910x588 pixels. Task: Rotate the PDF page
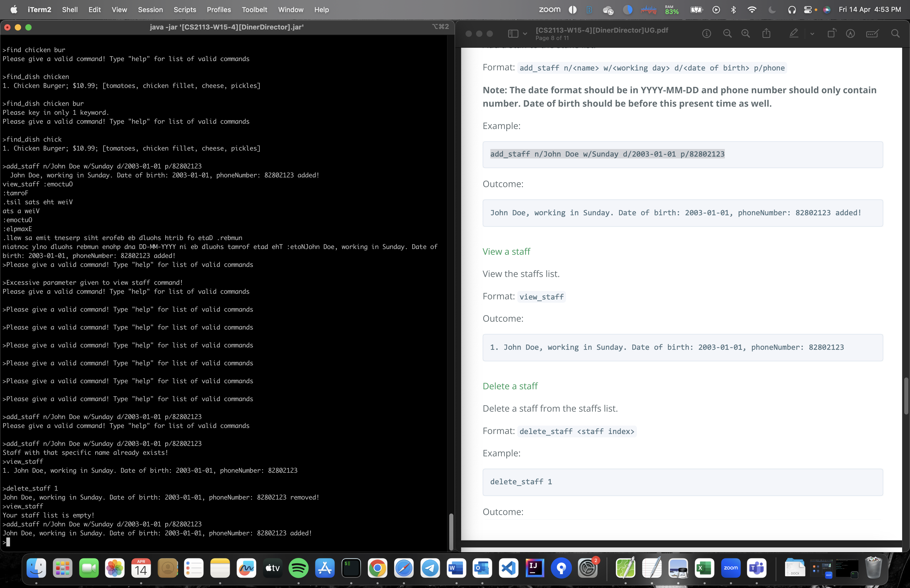831,34
